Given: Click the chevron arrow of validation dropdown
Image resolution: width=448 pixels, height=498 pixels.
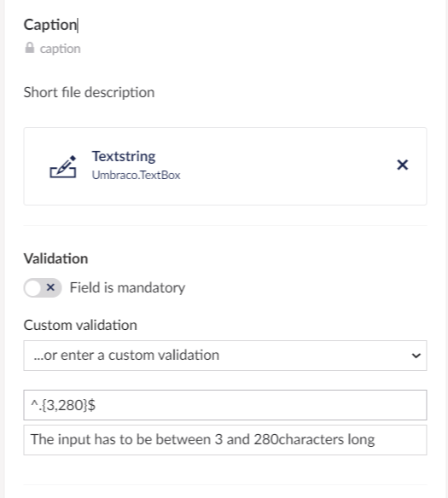Looking at the screenshot, I should (416, 356).
